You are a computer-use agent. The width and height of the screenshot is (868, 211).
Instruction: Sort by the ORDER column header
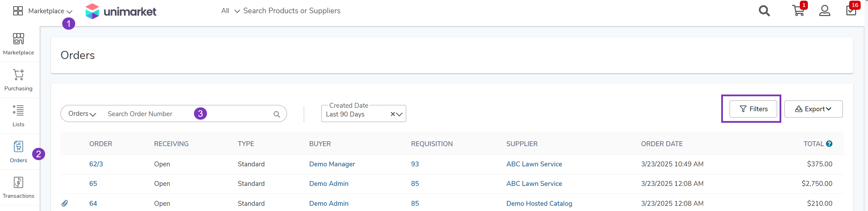pyautogui.click(x=101, y=144)
